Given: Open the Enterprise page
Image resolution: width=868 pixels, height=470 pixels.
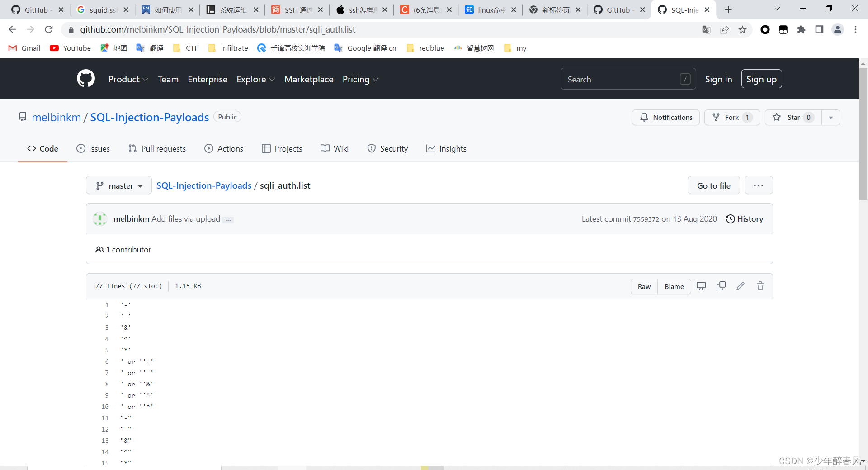Looking at the screenshot, I should (x=208, y=79).
